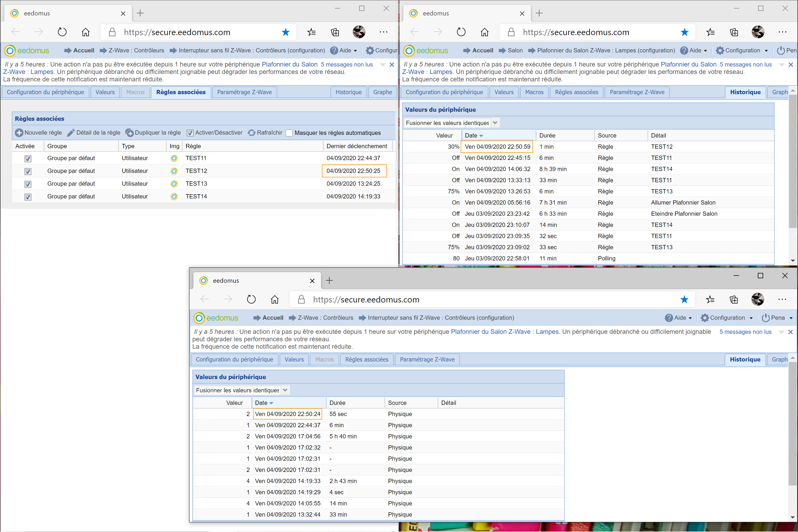
Task: Click the Dupliquer la règle icon
Action: click(129, 133)
